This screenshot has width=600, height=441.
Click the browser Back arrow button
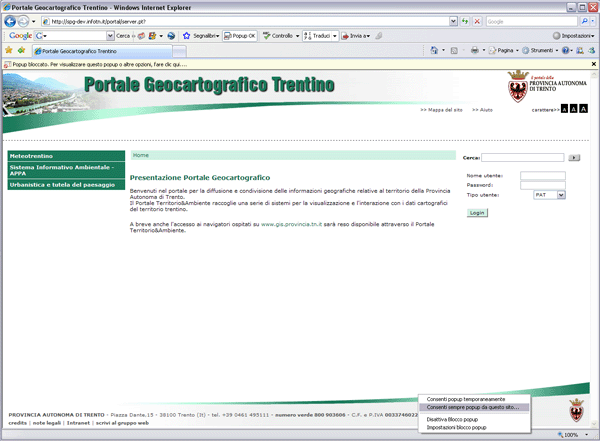10,21
